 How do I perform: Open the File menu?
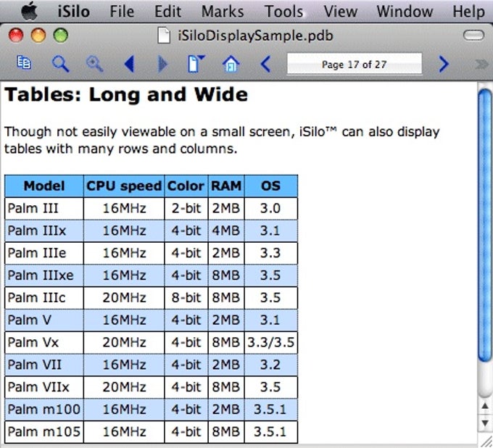122,12
